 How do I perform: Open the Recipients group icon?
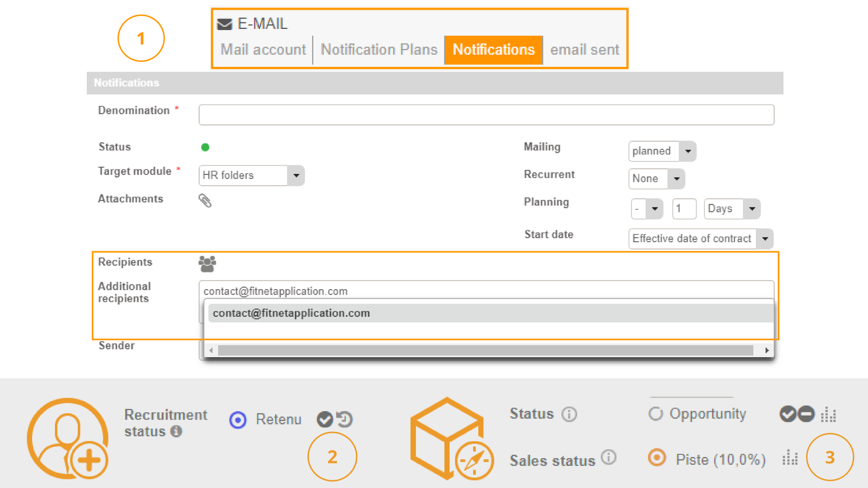[x=207, y=263]
